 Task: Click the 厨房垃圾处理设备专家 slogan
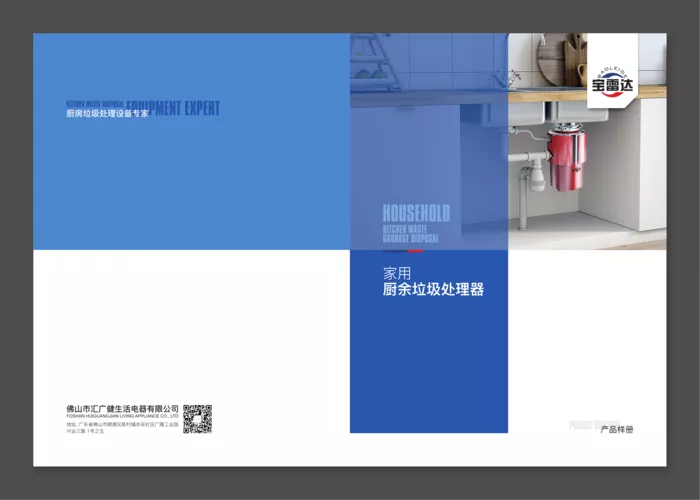coord(107,113)
